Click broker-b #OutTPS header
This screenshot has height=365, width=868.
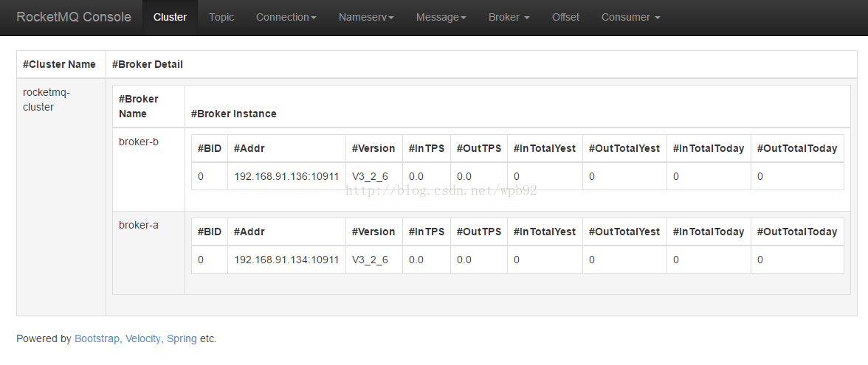(x=479, y=148)
